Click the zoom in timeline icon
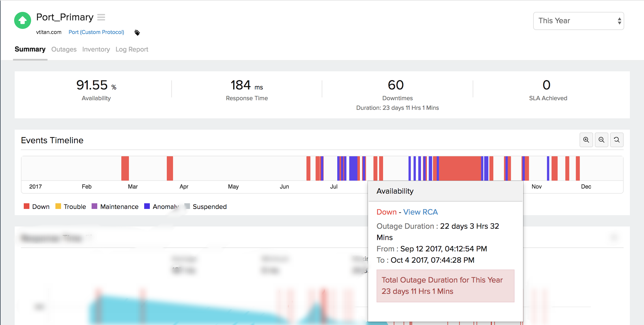This screenshot has width=644, height=325. pyautogui.click(x=586, y=140)
